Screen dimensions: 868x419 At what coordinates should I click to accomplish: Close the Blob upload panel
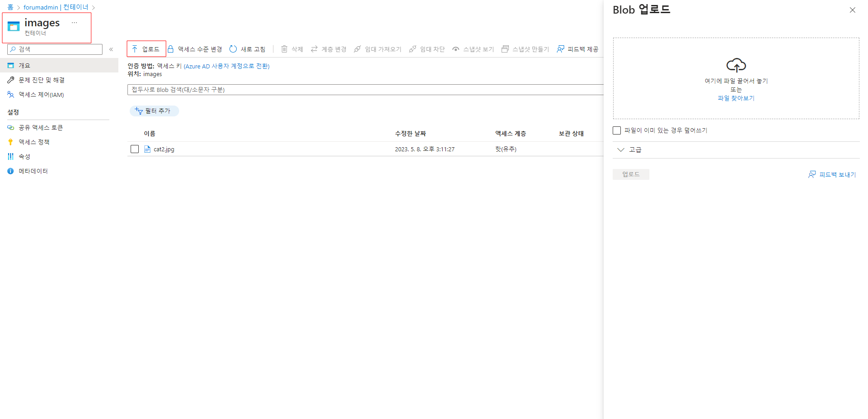pos(852,10)
